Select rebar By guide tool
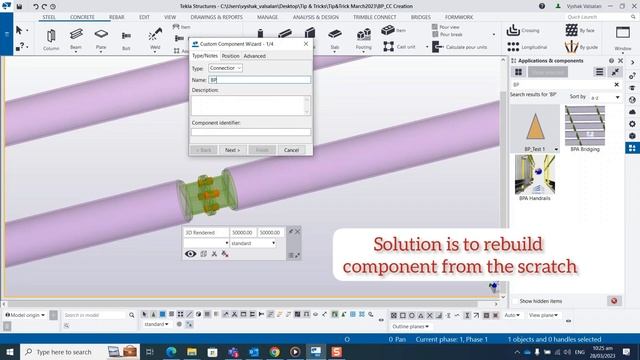This screenshot has height=360, width=640. (581, 47)
